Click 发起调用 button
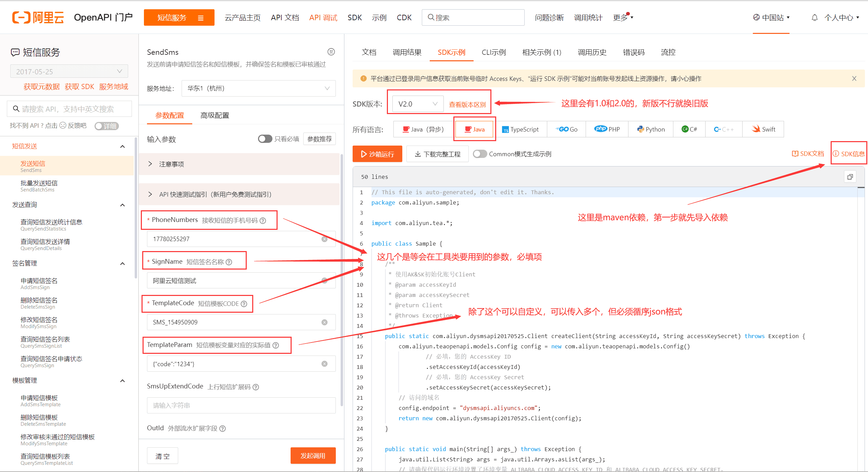This screenshot has width=868, height=472. (x=313, y=456)
